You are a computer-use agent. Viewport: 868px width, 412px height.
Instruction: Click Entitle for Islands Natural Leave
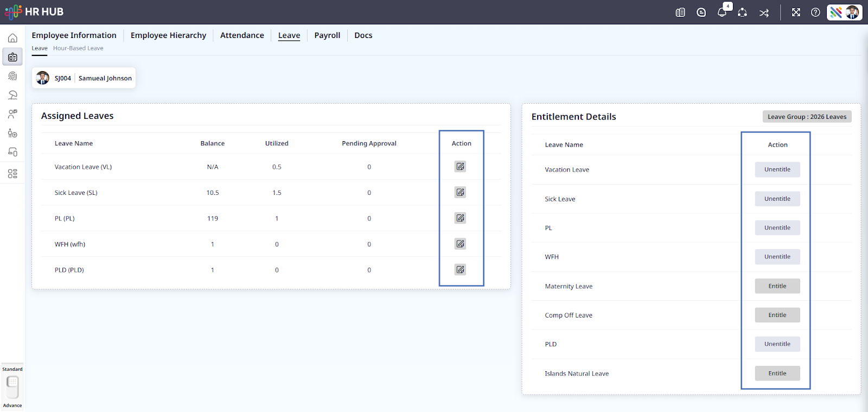tap(777, 373)
